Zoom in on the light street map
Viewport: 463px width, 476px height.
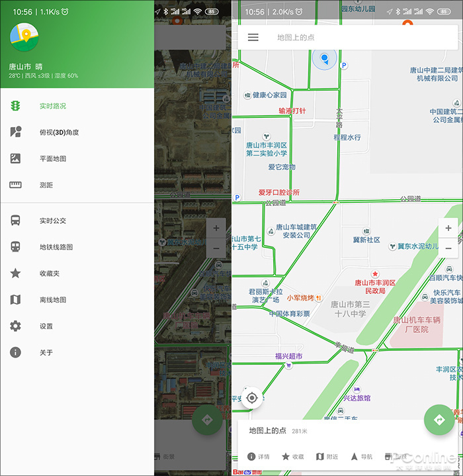448,228
